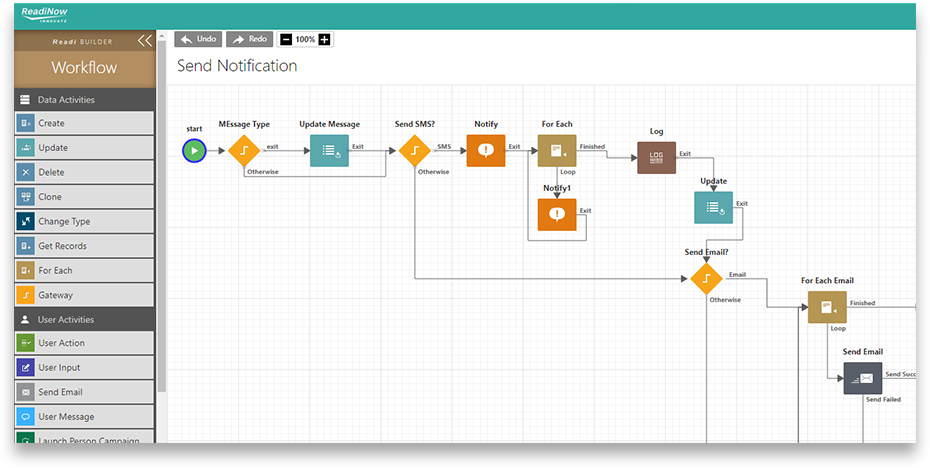Collapse the Readi Builder side panel
The height and width of the screenshot is (468, 930).
145,41
